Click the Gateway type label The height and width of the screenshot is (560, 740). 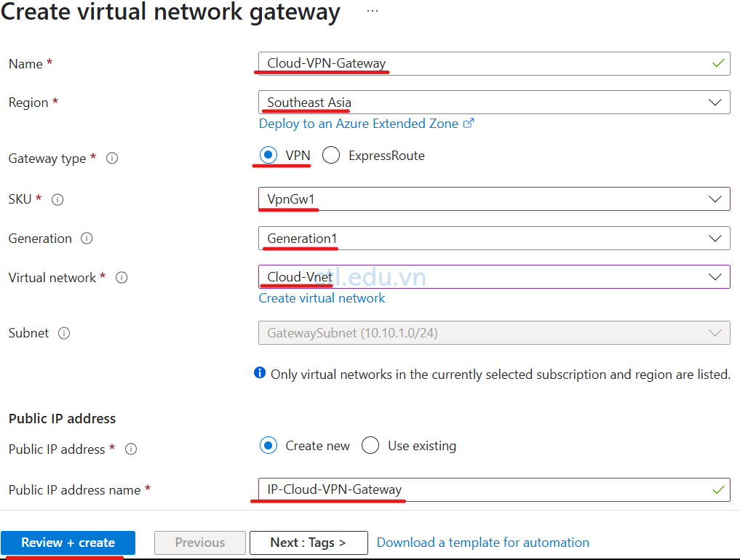point(47,159)
